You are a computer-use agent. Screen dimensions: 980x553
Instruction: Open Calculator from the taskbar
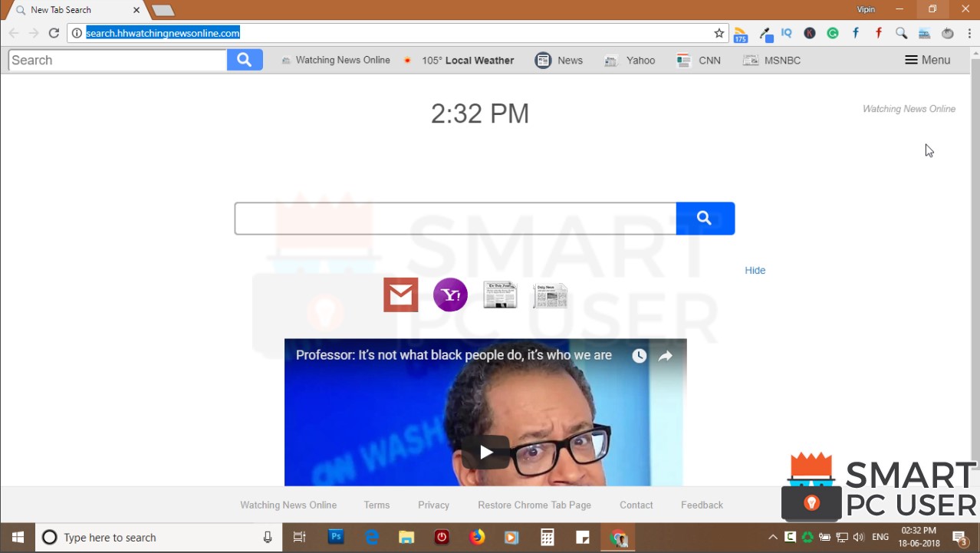coord(548,537)
